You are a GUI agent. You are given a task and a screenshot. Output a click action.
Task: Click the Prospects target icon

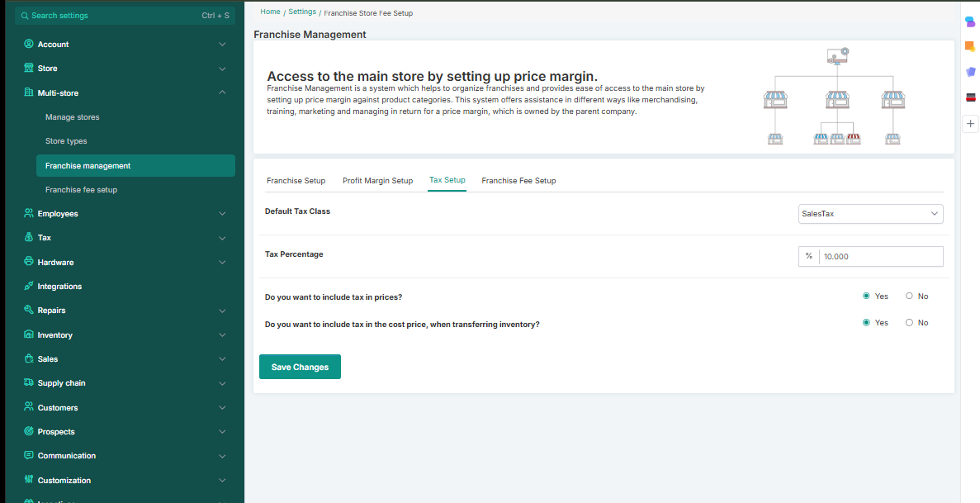tap(29, 432)
